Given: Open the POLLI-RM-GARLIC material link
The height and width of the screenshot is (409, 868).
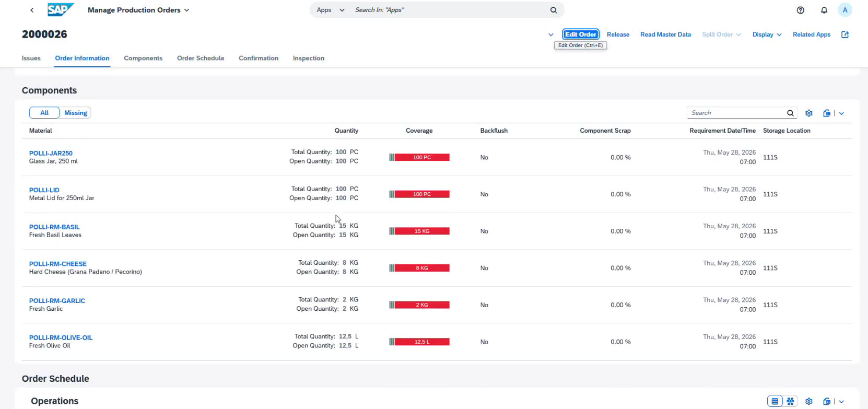Looking at the screenshot, I should (x=57, y=301).
